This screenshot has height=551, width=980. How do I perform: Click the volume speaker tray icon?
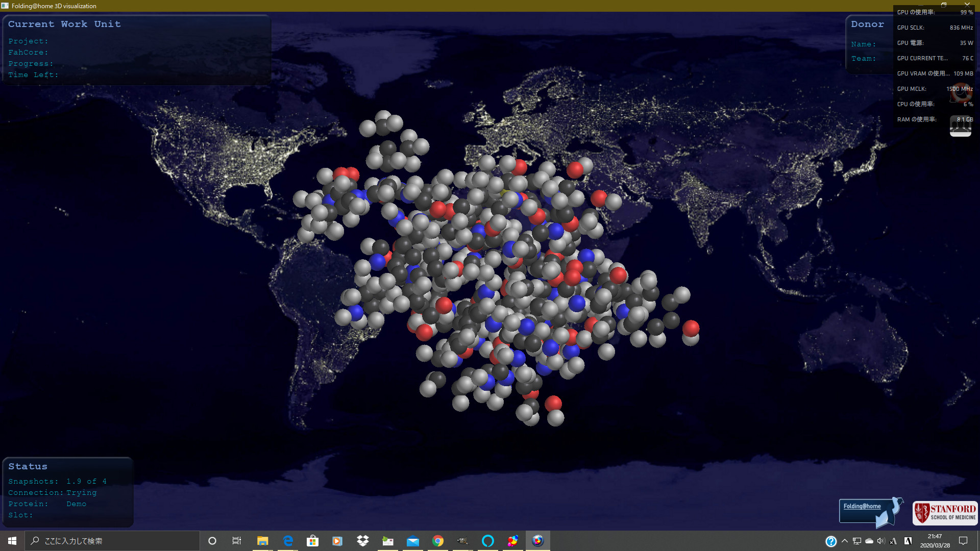coord(881,541)
